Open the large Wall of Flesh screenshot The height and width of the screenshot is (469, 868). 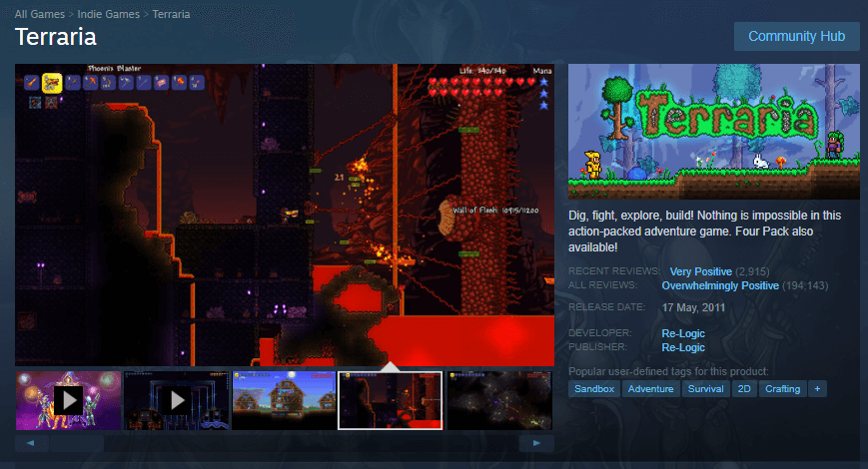pyautogui.click(x=285, y=215)
